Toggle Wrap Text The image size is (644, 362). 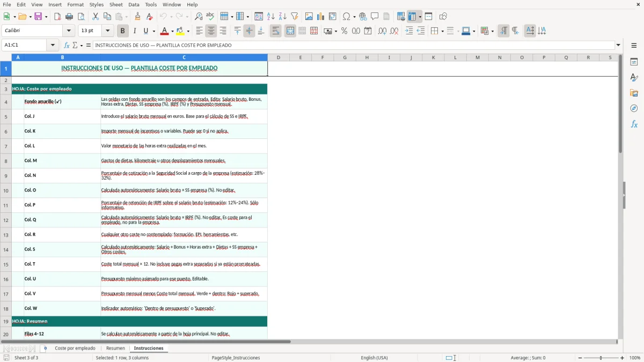coord(276,31)
